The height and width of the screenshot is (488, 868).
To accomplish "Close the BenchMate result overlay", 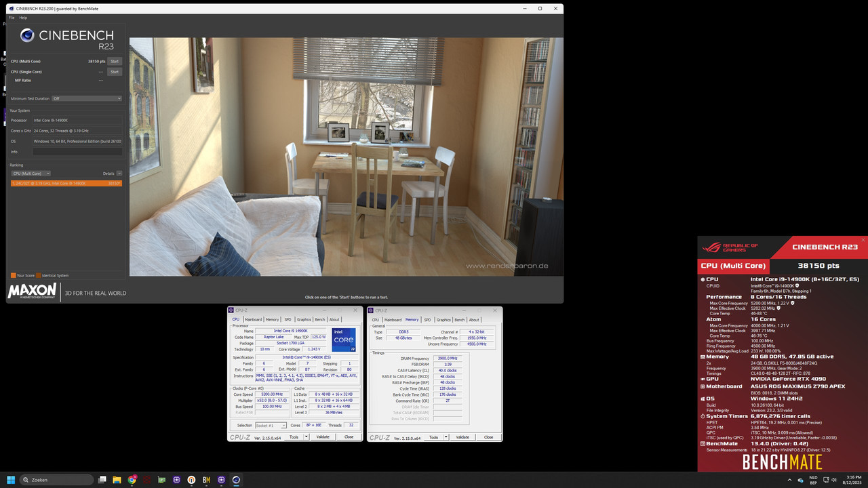I will pos(863,240).
